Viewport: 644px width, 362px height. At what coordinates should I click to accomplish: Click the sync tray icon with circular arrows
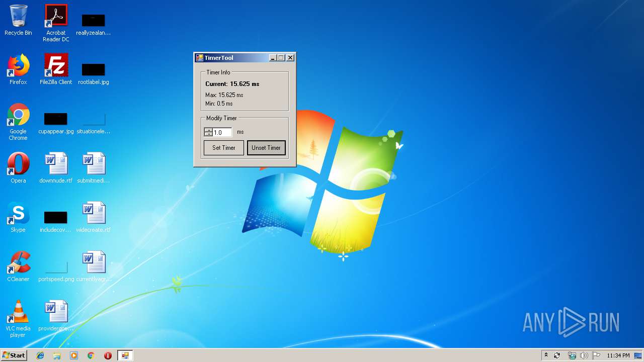[x=557, y=355]
